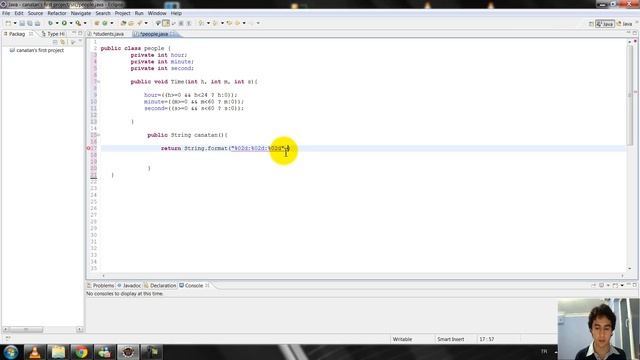Click the error marker on line 17
Viewport: 640px width, 360px height.
point(89,148)
